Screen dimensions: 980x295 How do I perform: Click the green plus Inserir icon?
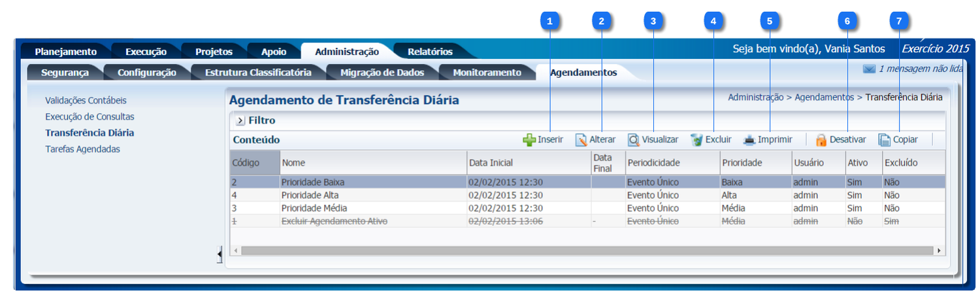tap(529, 140)
